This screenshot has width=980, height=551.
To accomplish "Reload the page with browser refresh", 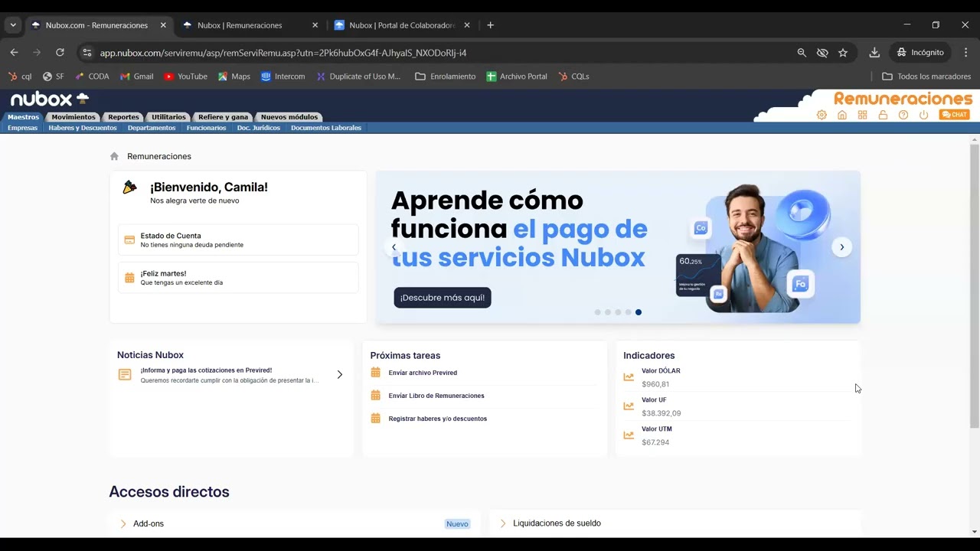I will 60,52.
